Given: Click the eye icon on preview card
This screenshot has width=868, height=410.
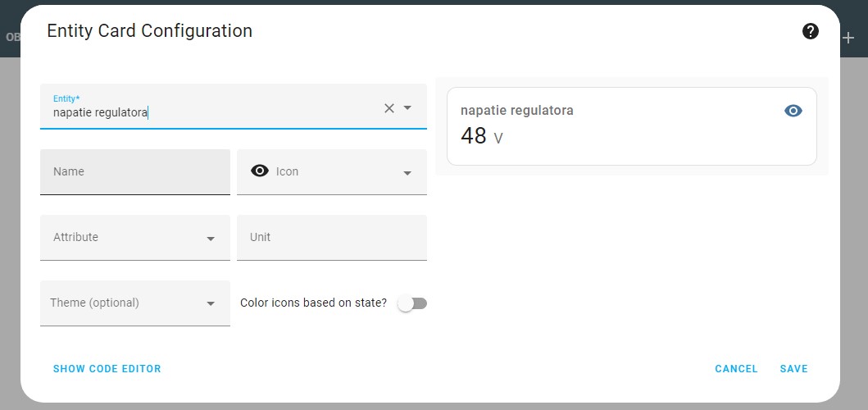Looking at the screenshot, I should point(793,111).
